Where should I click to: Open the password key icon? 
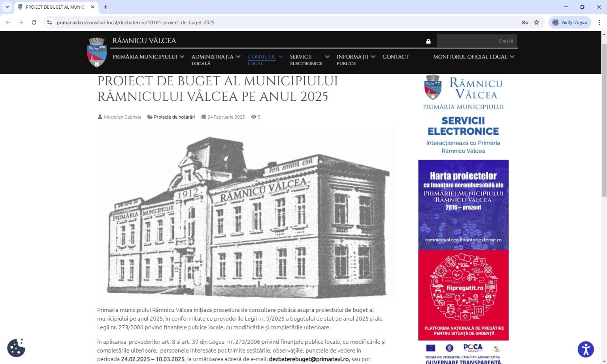click(525, 23)
